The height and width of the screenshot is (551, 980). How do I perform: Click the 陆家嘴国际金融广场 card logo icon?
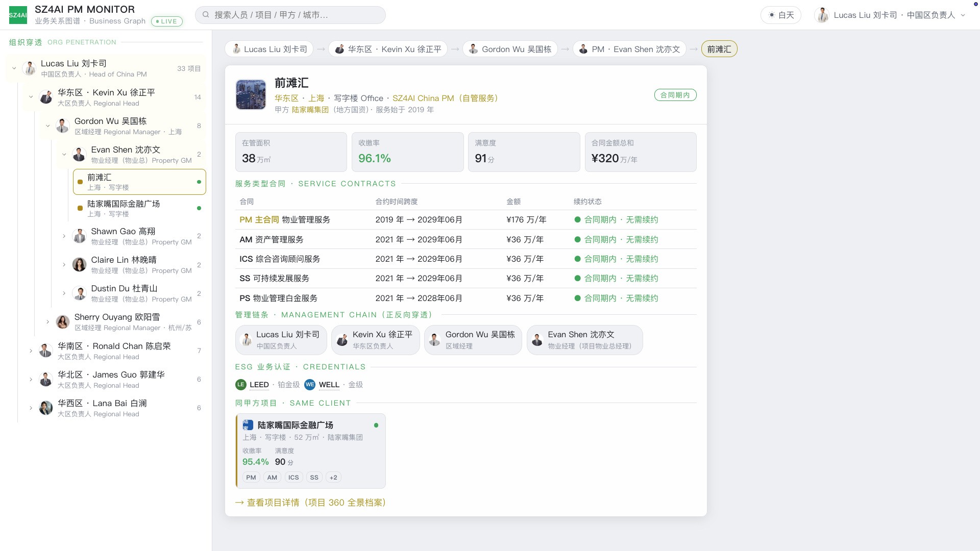(248, 425)
